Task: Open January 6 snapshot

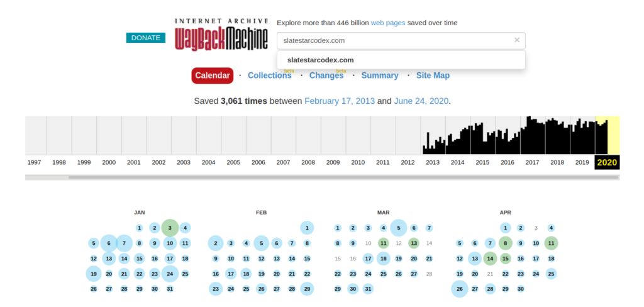Action: point(109,243)
